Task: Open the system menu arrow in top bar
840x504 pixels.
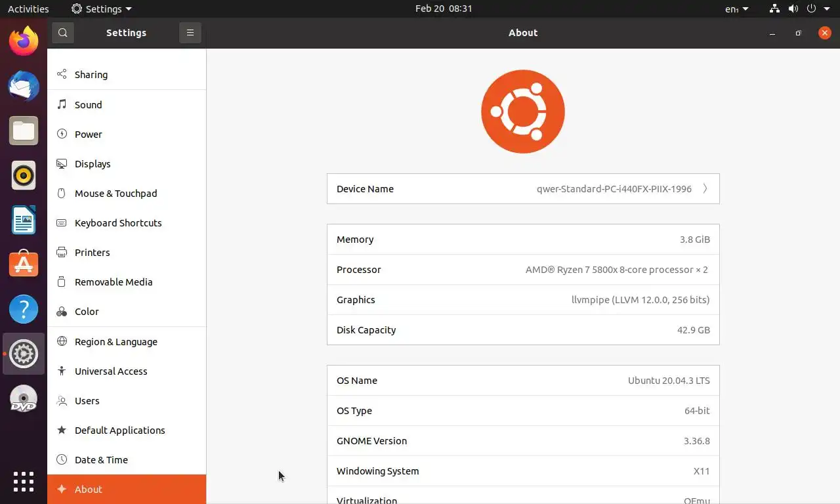Action: coord(828,9)
